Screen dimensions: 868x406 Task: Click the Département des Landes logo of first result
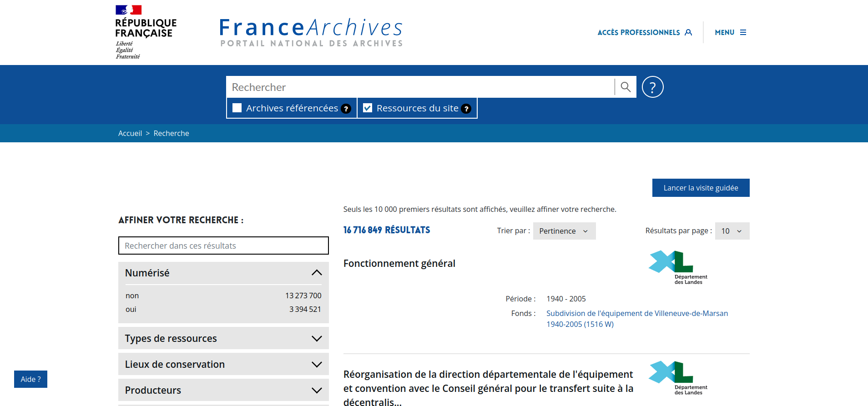coord(677,267)
